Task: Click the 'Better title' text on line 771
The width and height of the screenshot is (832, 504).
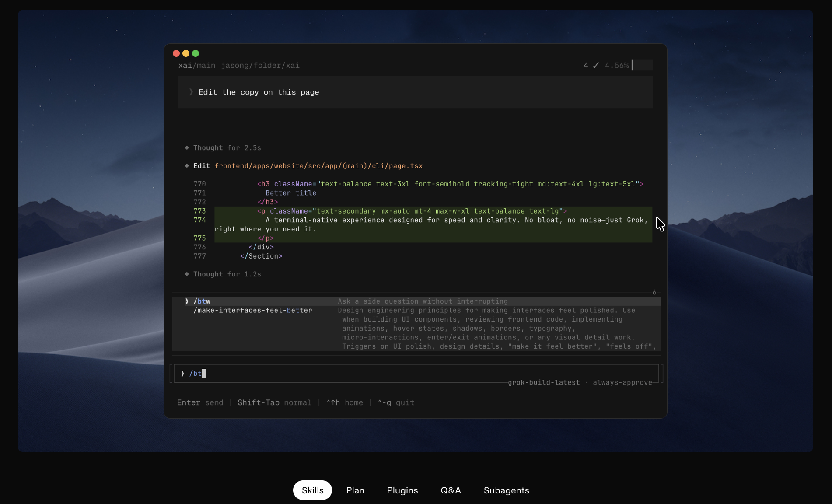Action: tap(291, 193)
